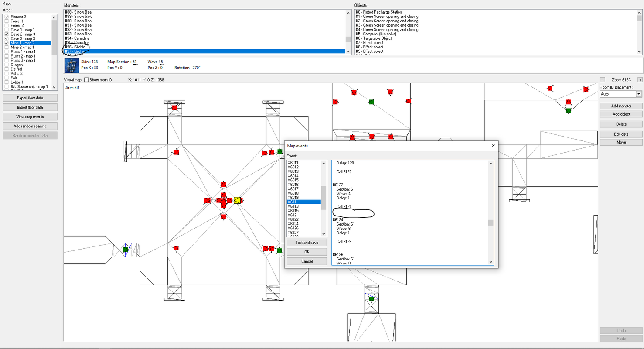Click the scroll-up arrow of the Monsters list
This screenshot has height=349, width=644.
[348, 13]
